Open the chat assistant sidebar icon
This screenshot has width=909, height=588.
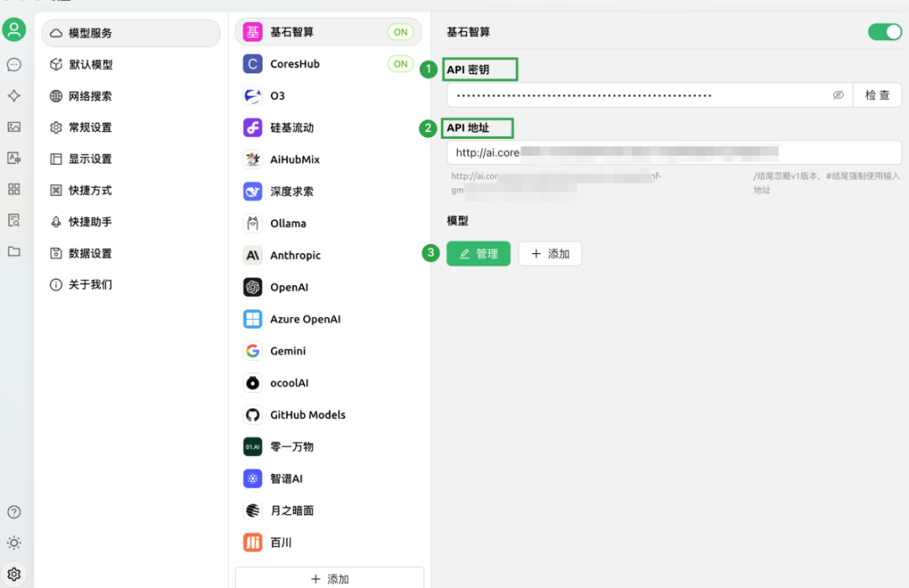14,64
